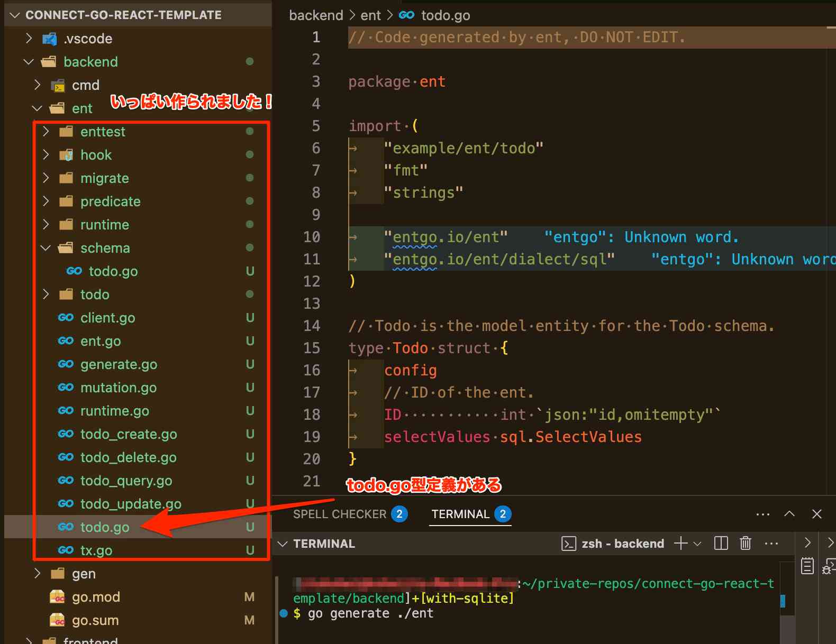
Task: Click the Go icon beside client.go
Action: (66, 318)
